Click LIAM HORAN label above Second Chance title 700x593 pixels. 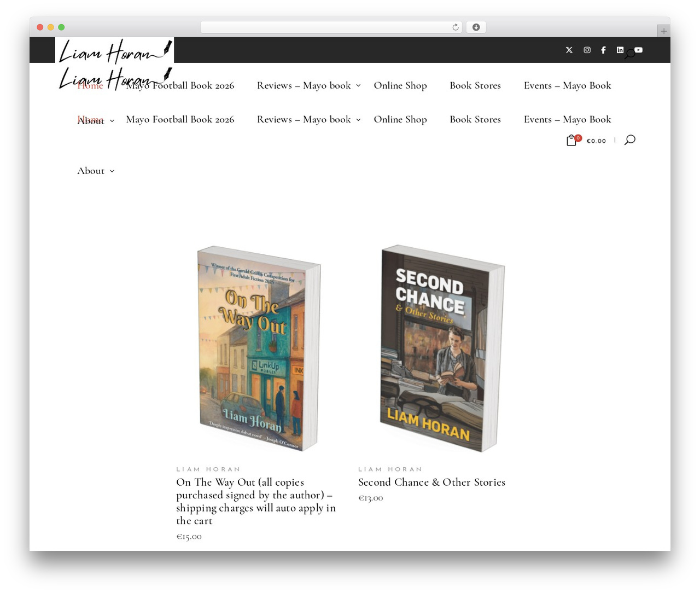coord(390,469)
